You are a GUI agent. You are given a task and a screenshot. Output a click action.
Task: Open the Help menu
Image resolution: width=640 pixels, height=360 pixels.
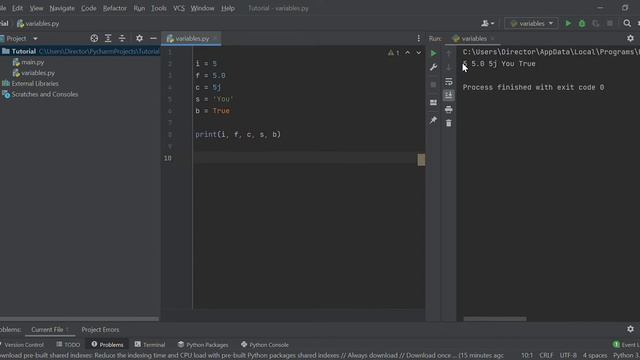click(x=228, y=8)
